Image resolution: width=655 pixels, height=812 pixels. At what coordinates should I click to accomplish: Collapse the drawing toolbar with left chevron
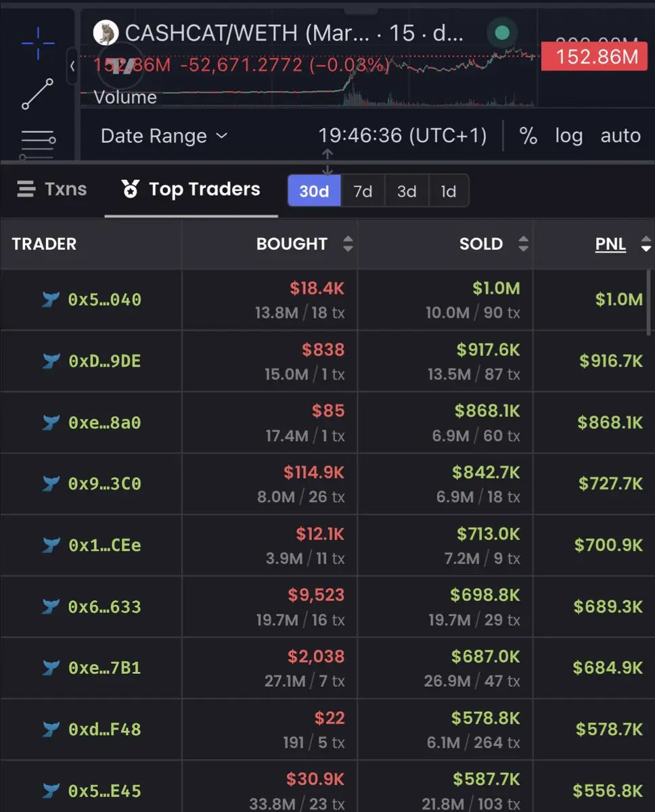click(72, 66)
